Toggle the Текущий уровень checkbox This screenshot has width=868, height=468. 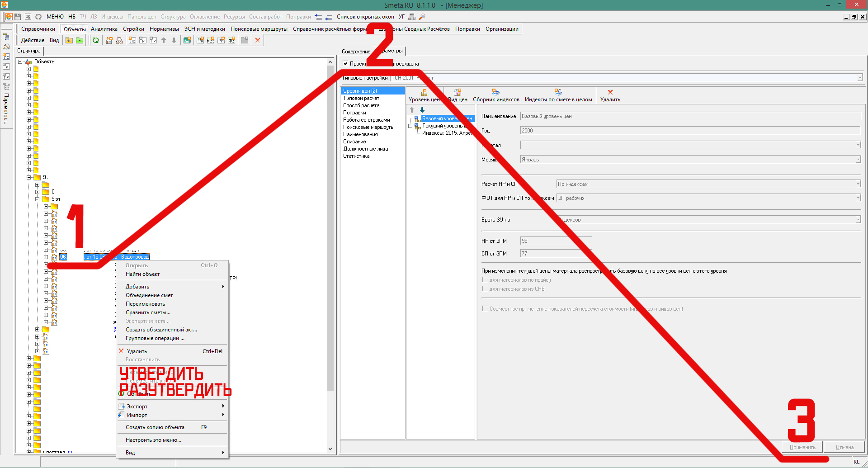pyautogui.click(x=417, y=126)
